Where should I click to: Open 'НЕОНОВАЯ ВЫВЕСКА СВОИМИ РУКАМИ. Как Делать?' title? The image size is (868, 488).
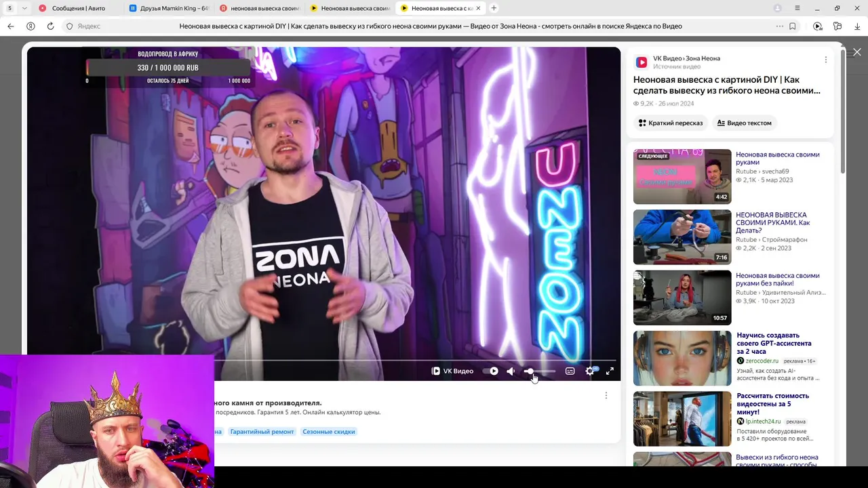tap(772, 222)
